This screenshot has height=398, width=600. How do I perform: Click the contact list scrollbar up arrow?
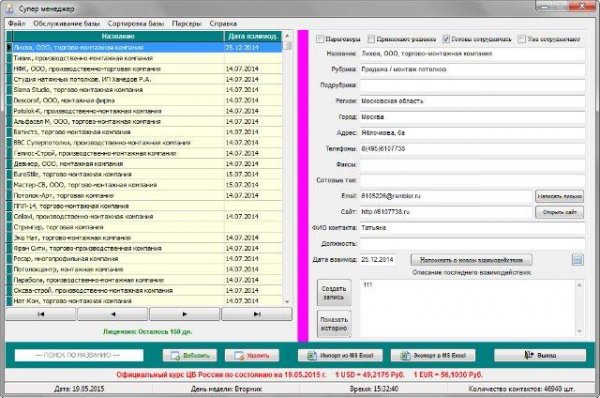287,36
